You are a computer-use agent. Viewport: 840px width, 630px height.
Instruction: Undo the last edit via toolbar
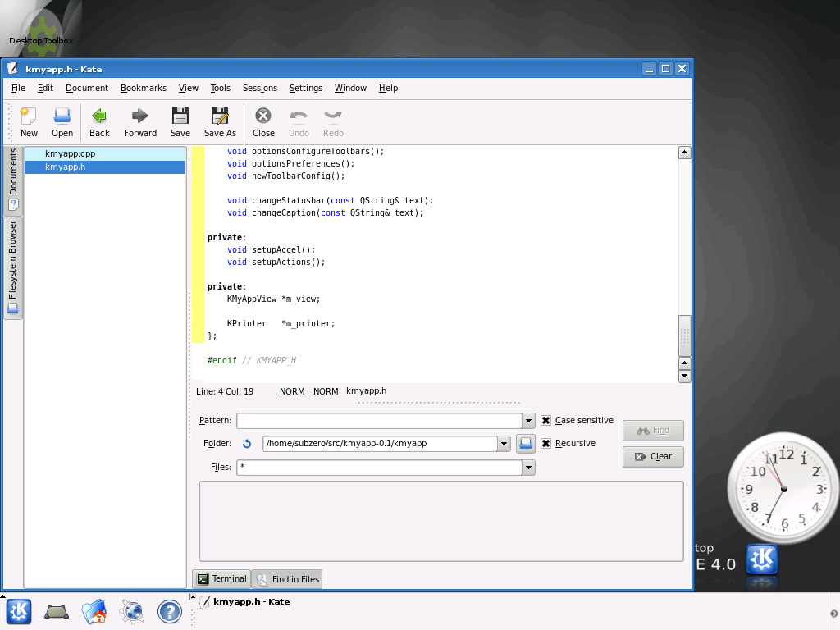click(299, 122)
